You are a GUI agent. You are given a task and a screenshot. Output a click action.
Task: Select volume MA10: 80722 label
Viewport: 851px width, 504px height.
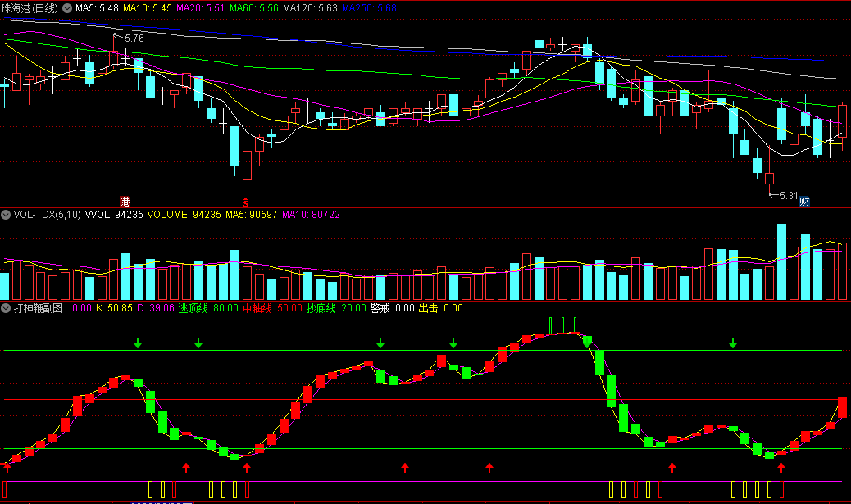[311, 215]
